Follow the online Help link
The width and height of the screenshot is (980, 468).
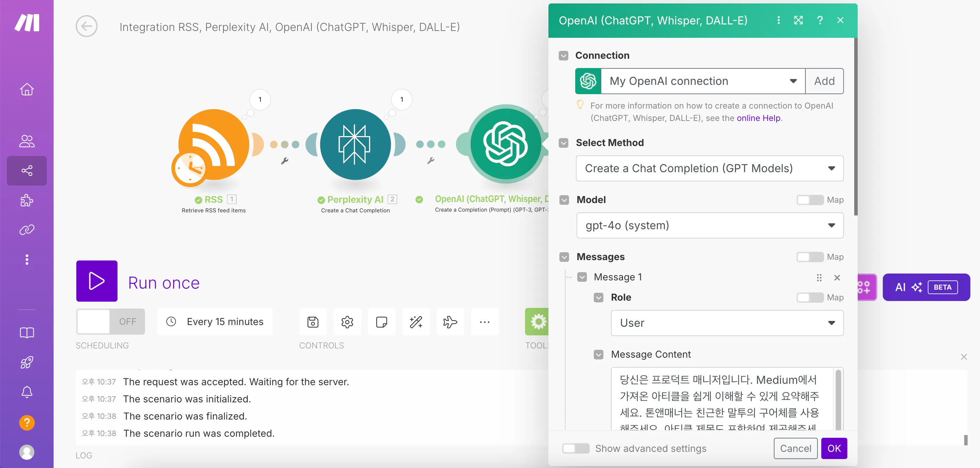pos(758,118)
